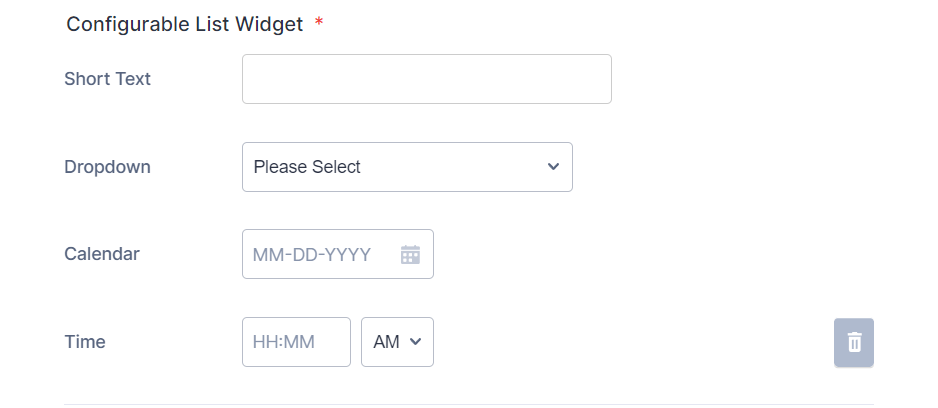938x408 pixels.
Task: Click the "Calendar" field label
Action: (102, 254)
